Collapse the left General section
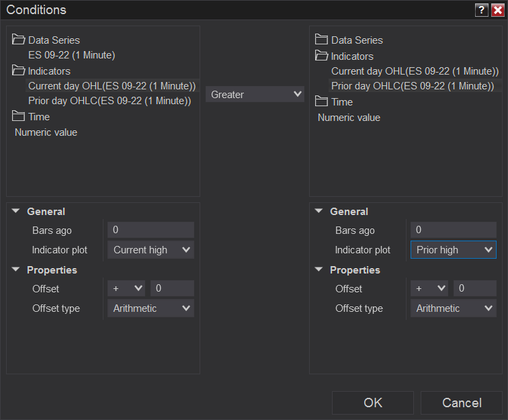Viewport: 508px width, 420px height. [x=17, y=211]
